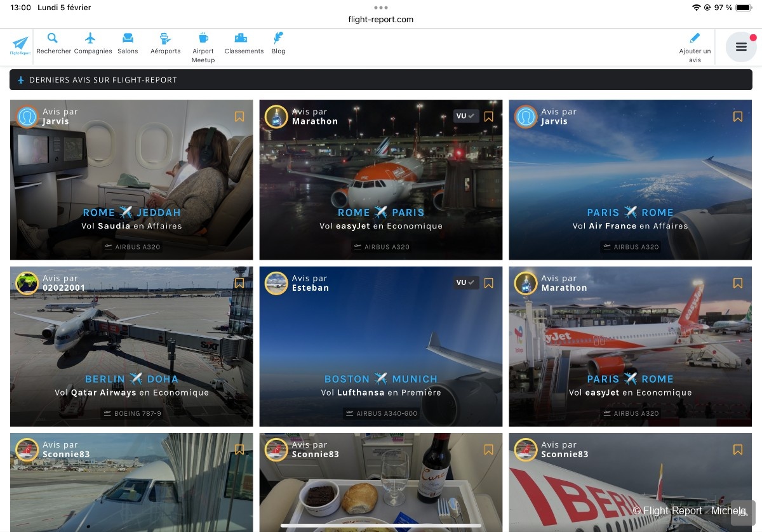This screenshot has width=762, height=532.
Task: Click Marathon avatar on Paris–Rome easyJet card
Action: tap(526, 283)
